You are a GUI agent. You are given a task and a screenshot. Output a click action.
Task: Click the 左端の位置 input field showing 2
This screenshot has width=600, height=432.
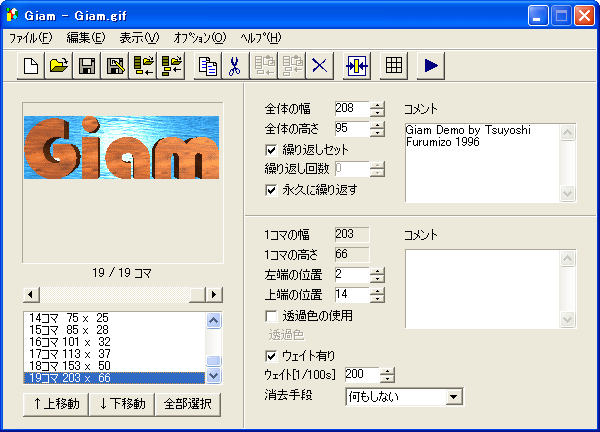click(x=352, y=275)
